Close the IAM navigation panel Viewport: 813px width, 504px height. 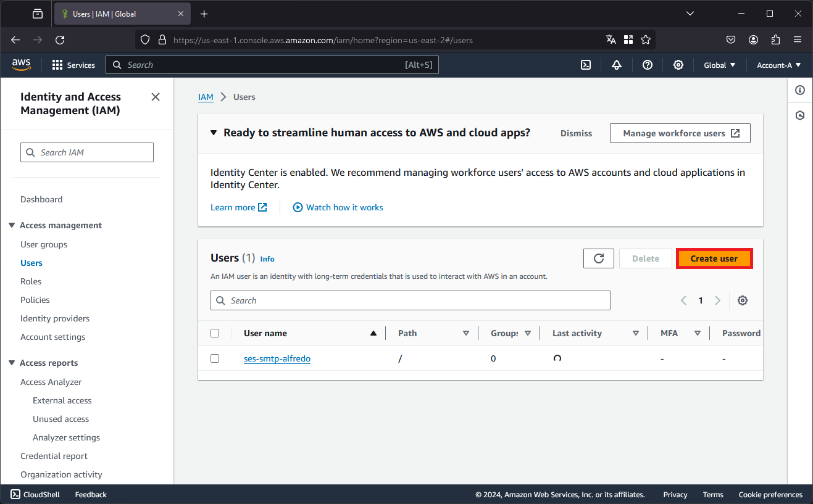point(156,97)
